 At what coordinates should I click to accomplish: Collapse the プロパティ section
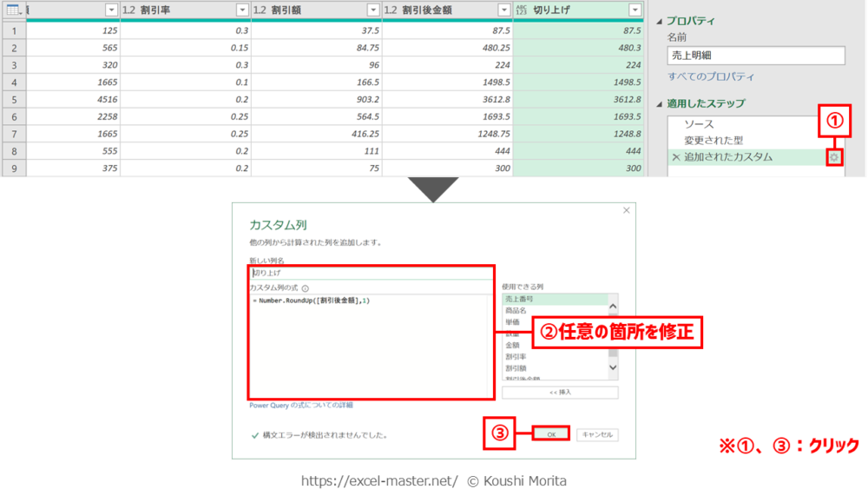(x=659, y=20)
